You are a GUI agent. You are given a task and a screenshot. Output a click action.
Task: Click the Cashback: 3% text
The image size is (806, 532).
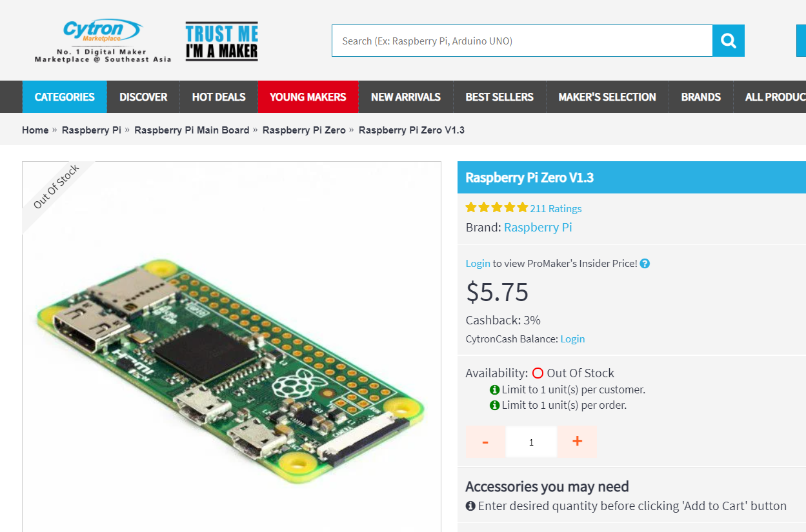tap(503, 320)
